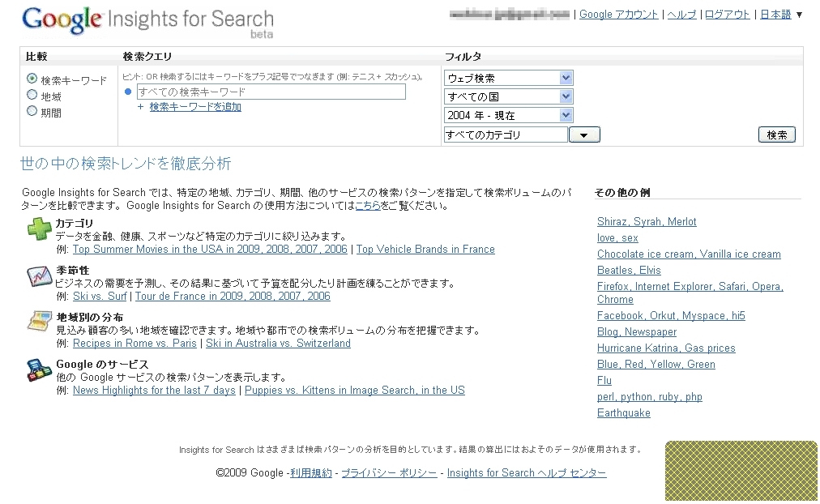
Task: Click the 世の中の検索トレンドを徹底分析 heading
Action: (126, 164)
